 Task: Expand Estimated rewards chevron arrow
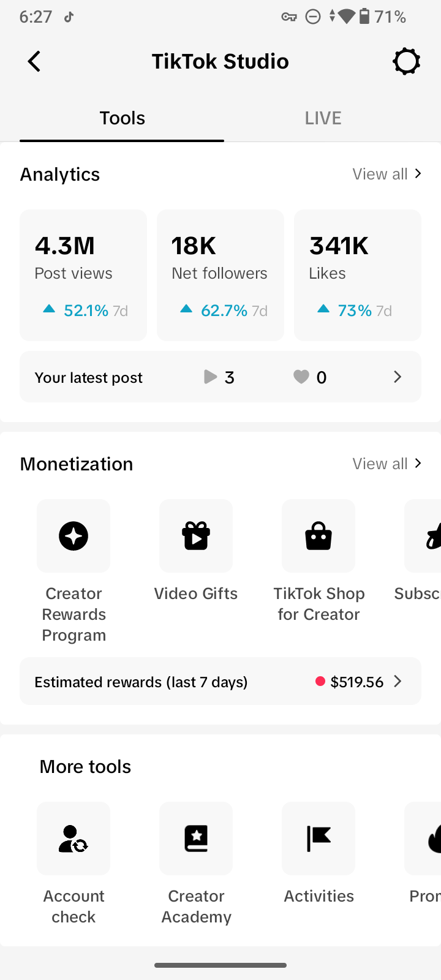coord(398,681)
